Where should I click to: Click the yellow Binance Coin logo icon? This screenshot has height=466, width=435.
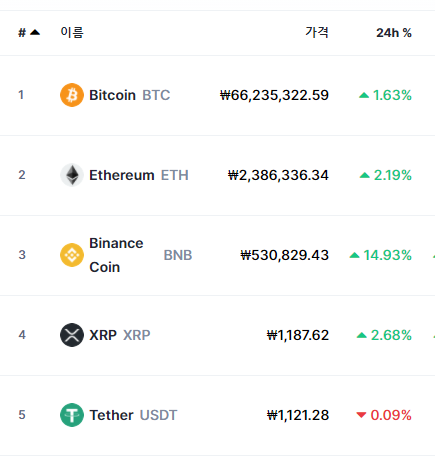[x=72, y=255]
